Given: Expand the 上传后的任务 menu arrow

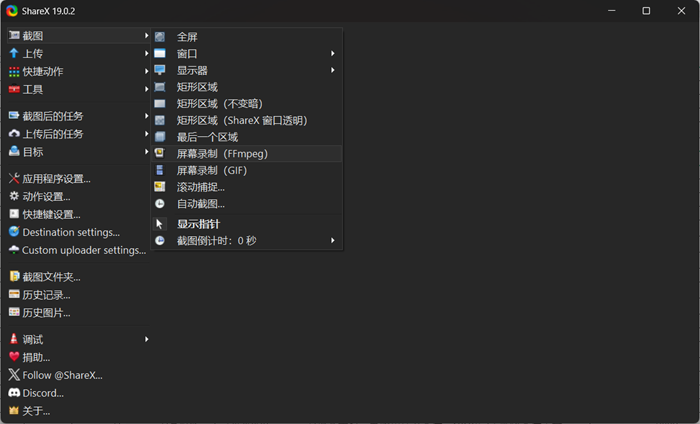Looking at the screenshot, I should pos(146,134).
